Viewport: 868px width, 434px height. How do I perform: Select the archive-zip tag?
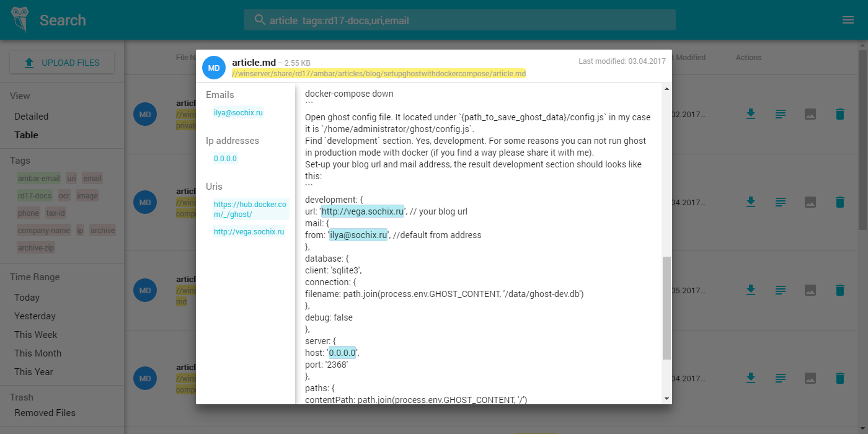coord(35,248)
